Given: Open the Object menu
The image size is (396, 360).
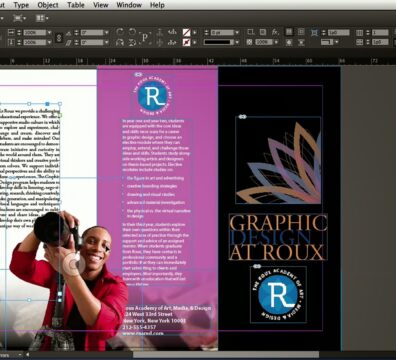Looking at the screenshot, I should pyautogui.click(x=48, y=5).
